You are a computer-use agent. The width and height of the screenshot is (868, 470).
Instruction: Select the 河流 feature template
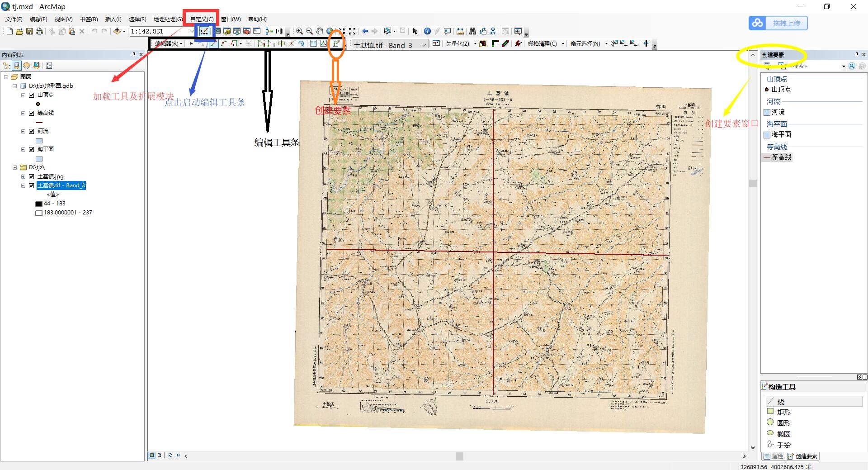(774, 112)
